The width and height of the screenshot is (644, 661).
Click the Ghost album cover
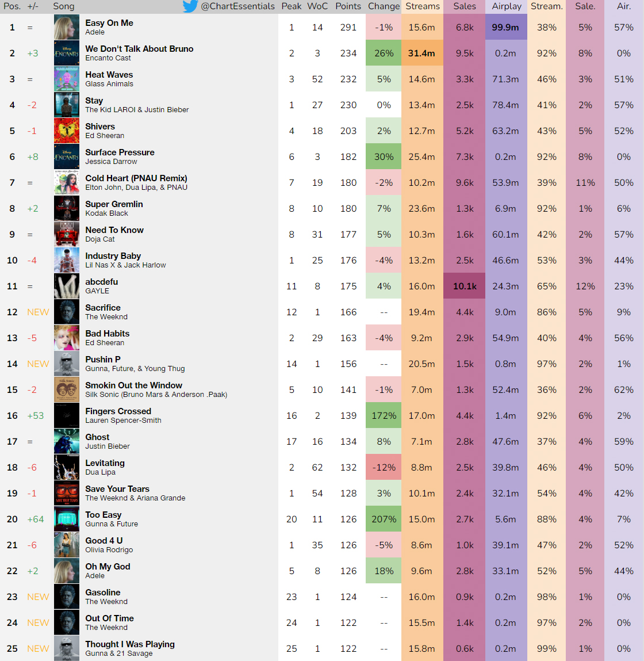pyautogui.click(x=67, y=441)
